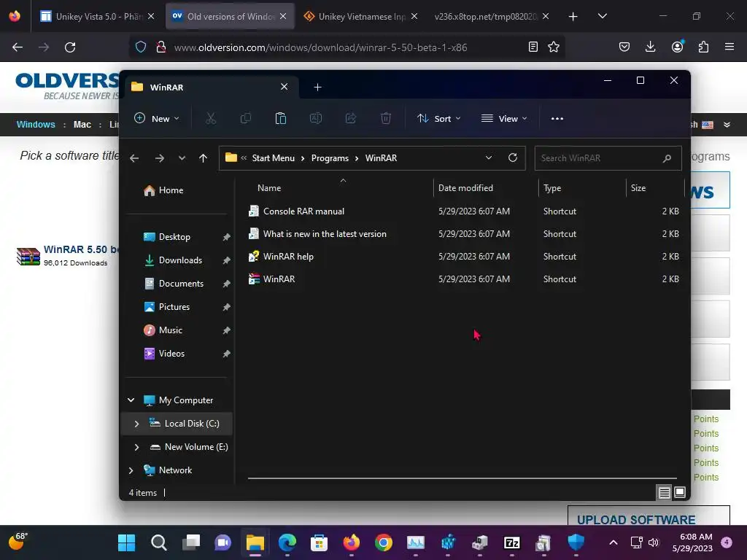Open the Sort dropdown menu
Image resolution: width=747 pixels, height=560 pixels.
tap(438, 119)
